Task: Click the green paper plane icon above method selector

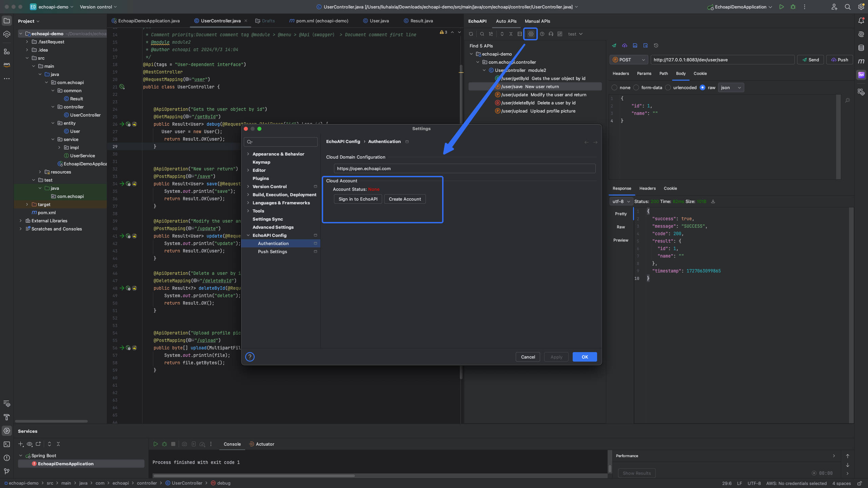Action: [x=614, y=45]
